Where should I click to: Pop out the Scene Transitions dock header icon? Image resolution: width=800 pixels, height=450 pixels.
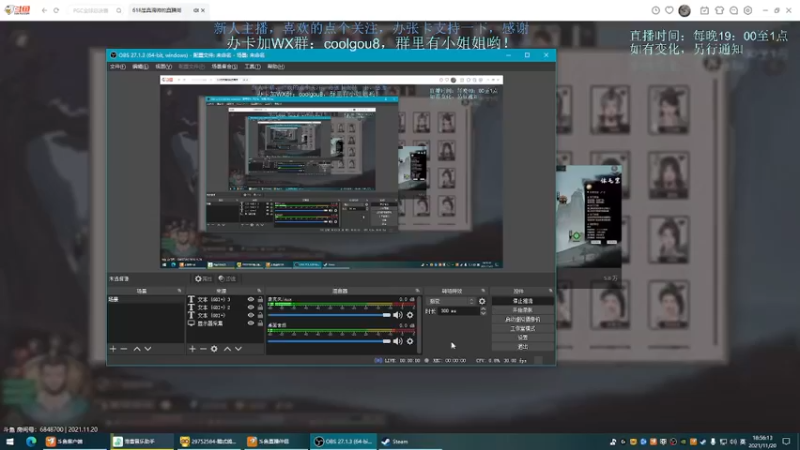[x=483, y=291]
